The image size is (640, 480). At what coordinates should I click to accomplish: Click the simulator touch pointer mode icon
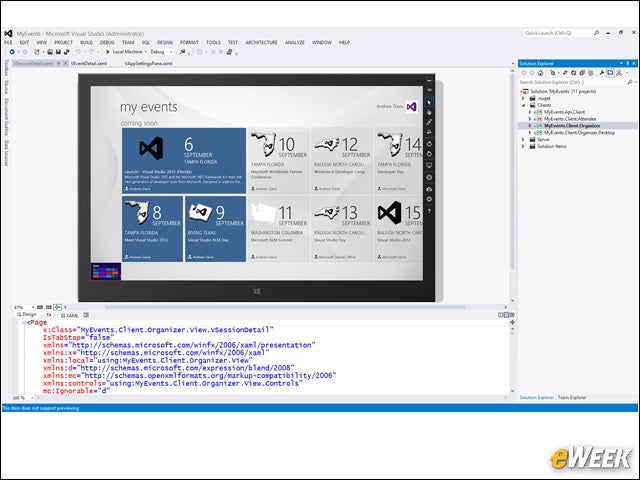[429, 112]
